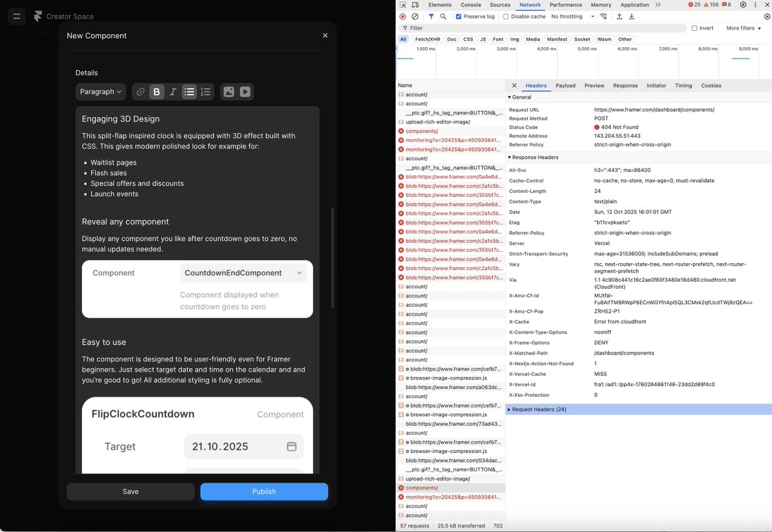The image size is (772, 532).
Task: Filter requests by Doc
Action: click(x=452, y=39)
